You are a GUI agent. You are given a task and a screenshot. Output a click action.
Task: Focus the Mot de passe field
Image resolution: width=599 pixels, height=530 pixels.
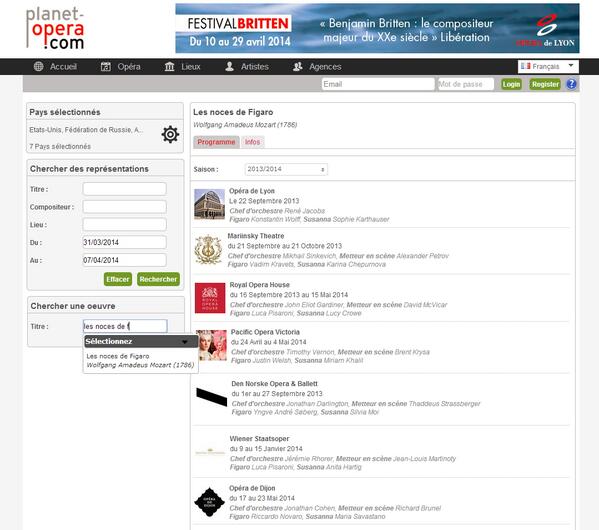click(x=466, y=84)
